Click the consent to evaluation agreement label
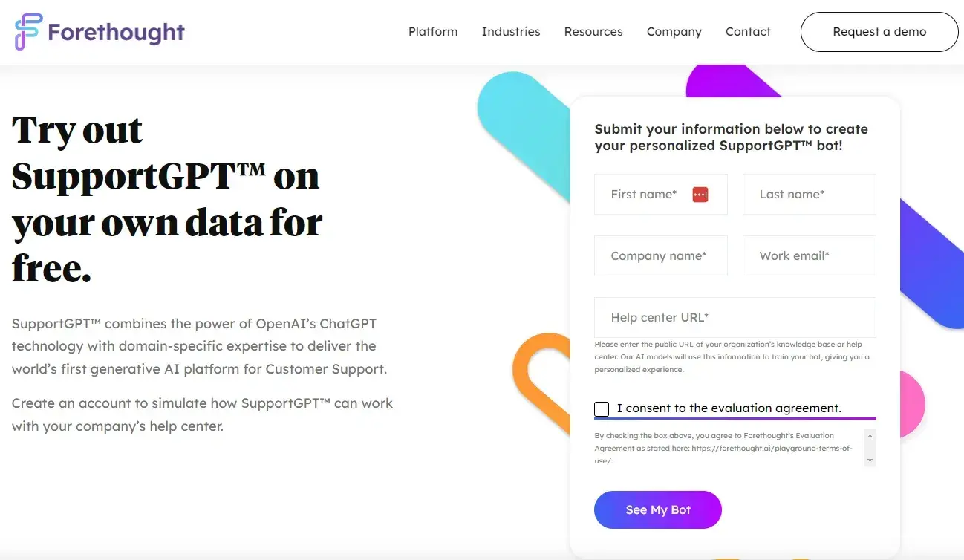Image resolution: width=964 pixels, height=560 pixels. coord(729,408)
